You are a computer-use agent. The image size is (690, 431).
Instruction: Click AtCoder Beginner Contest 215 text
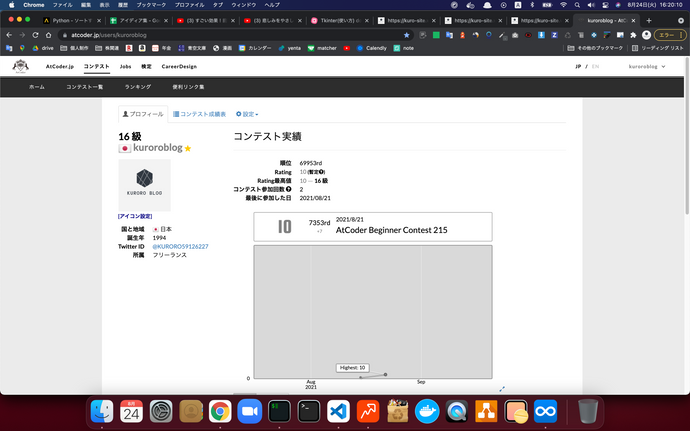click(392, 230)
